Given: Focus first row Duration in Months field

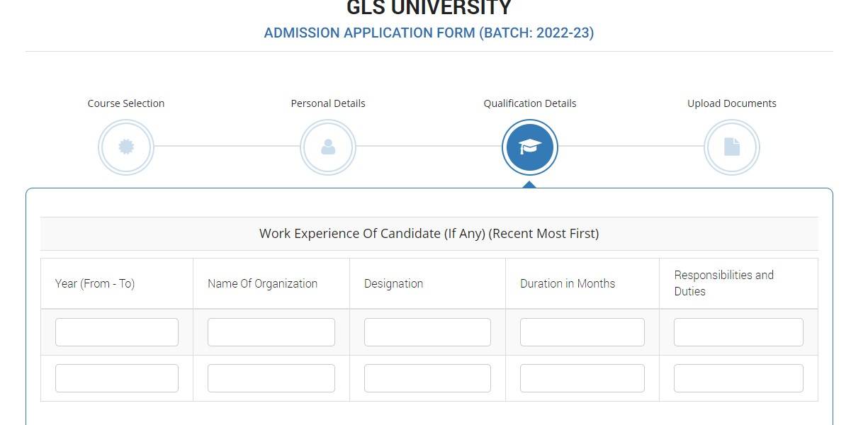Looking at the screenshot, I should coord(582,332).
